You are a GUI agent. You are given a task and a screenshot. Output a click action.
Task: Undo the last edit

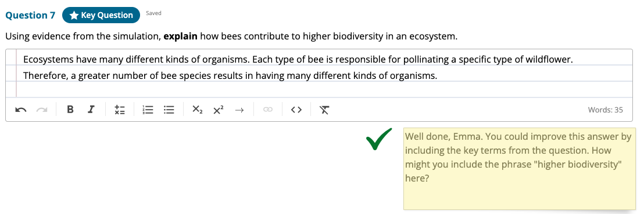click(x=20, y=110)
